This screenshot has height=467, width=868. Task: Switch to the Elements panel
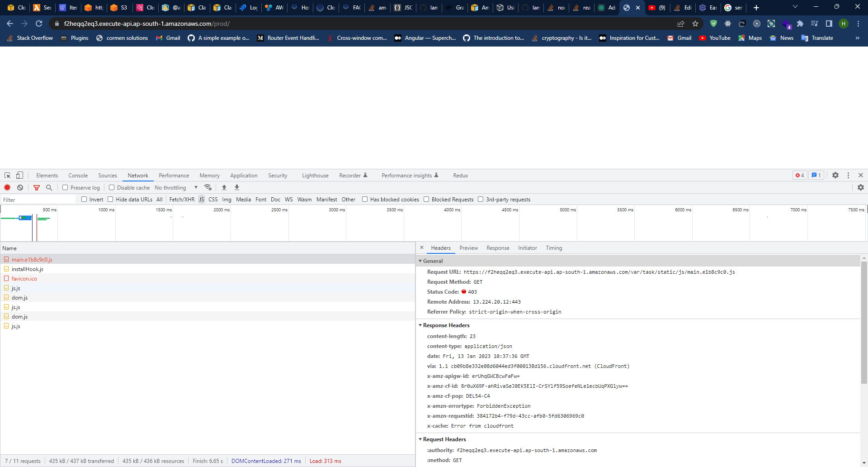click(x=47, y=175)
